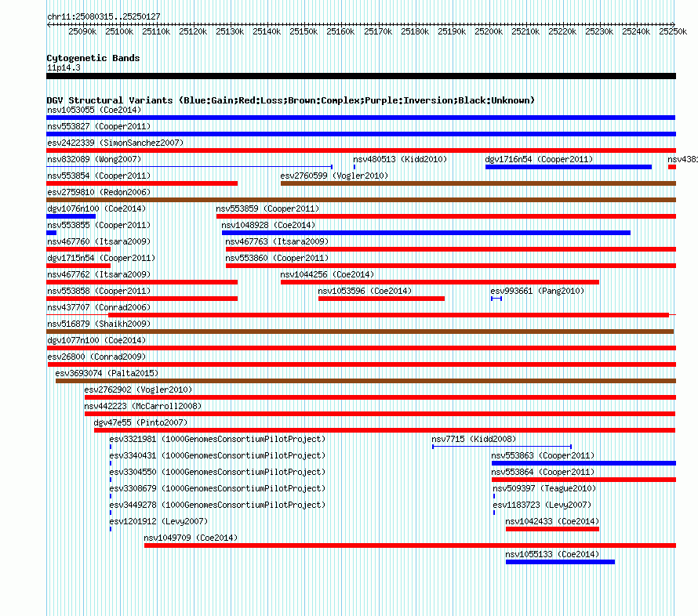Select esv2762902 (Vogler2010) label
This screenshot has width=698, height=616.
138,390
